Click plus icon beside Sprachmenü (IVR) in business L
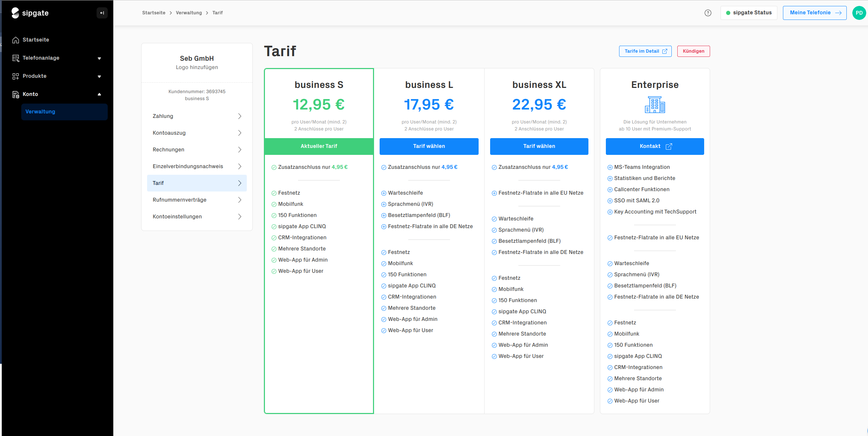The height and width of the screenshot is (436, 868). click(x=384, y=204)
